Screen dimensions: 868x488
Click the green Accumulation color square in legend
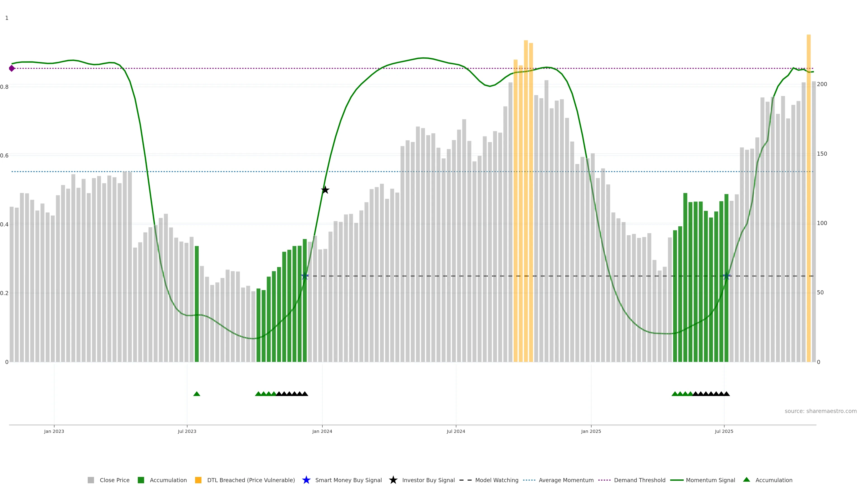141,480
